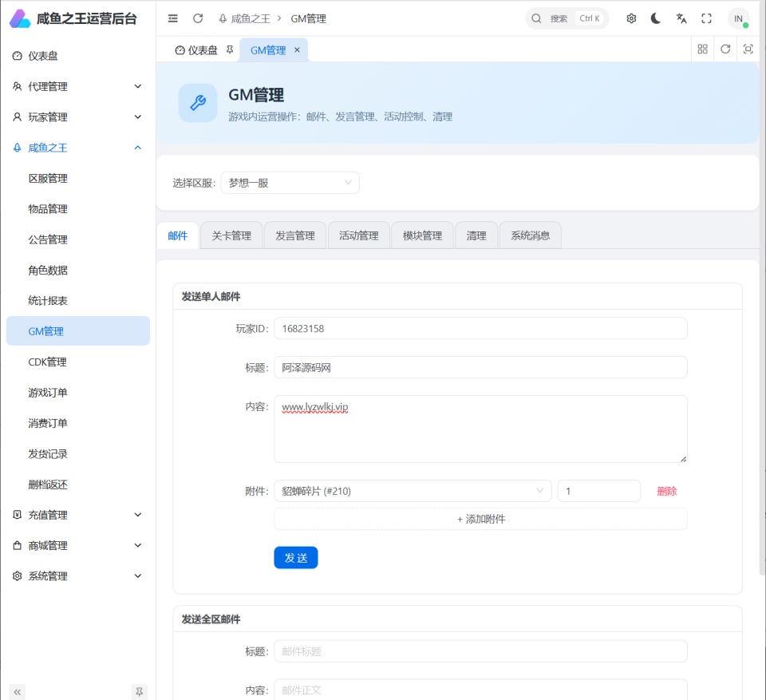Open the search box in header
Screen dimensions: 766x700
tap(567, 18)
